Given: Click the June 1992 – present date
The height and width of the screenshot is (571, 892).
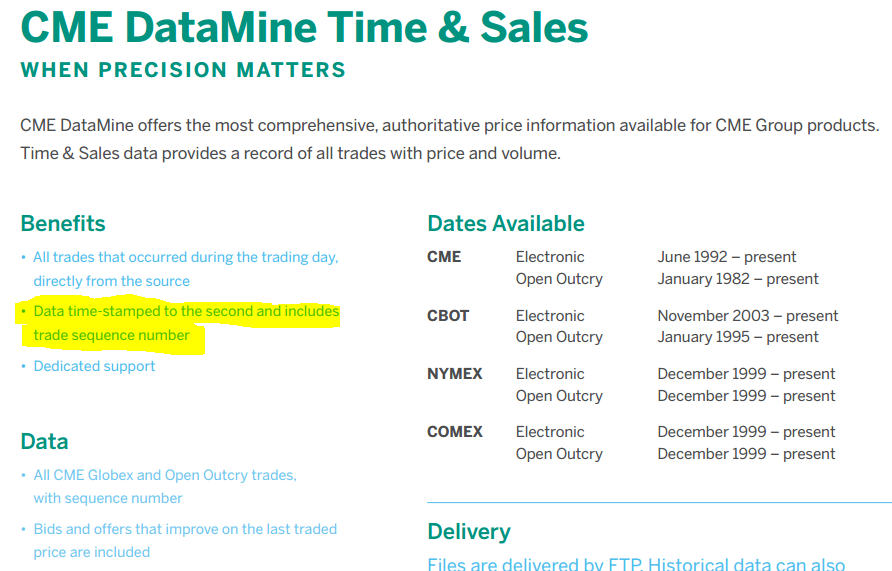Looking at the screenshot, I should (x=726, y=257).
